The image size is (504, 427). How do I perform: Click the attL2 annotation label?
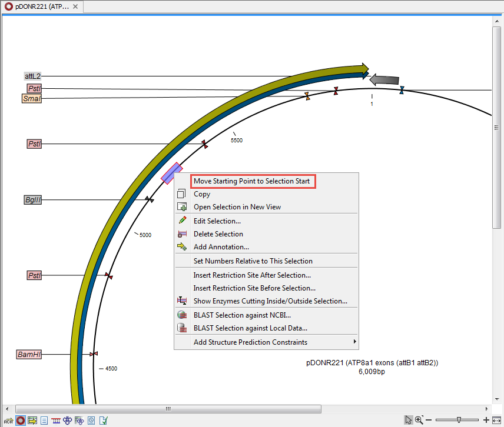(x=32, y=76)
